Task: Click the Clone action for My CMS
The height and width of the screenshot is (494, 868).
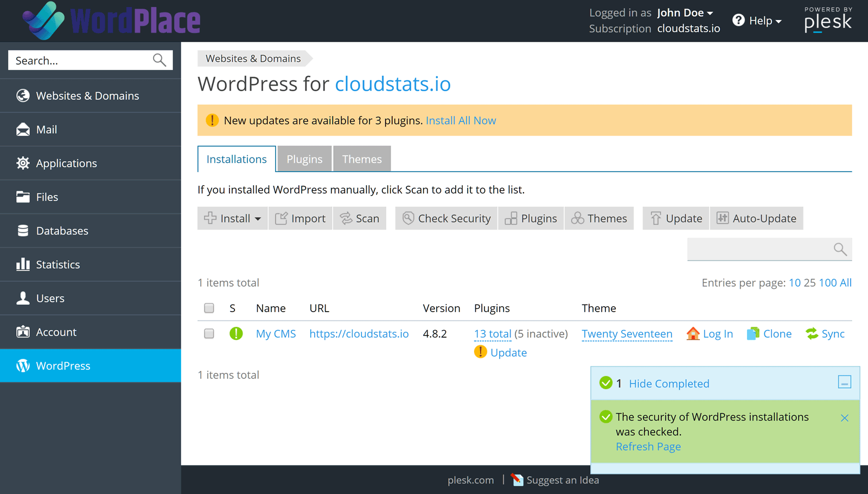Action: point(769,334)
